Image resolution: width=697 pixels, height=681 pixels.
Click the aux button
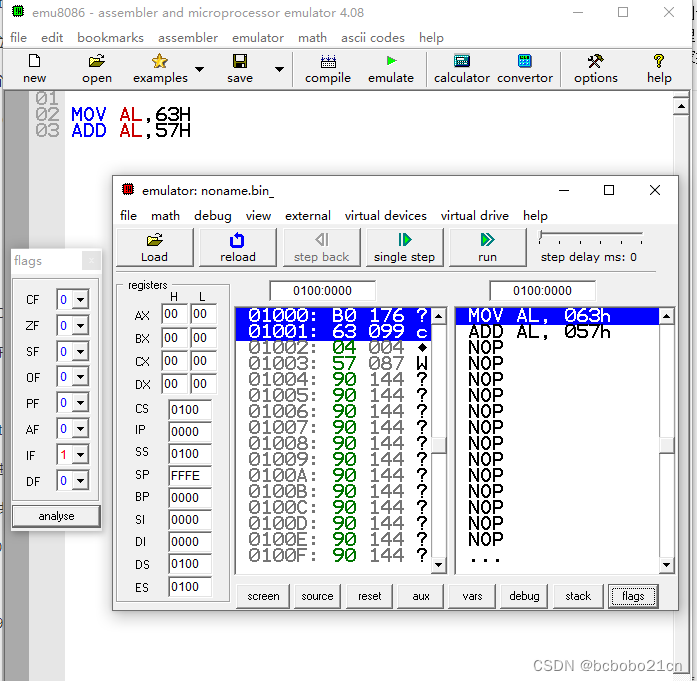pyautogui.click(x=421, y=596)
